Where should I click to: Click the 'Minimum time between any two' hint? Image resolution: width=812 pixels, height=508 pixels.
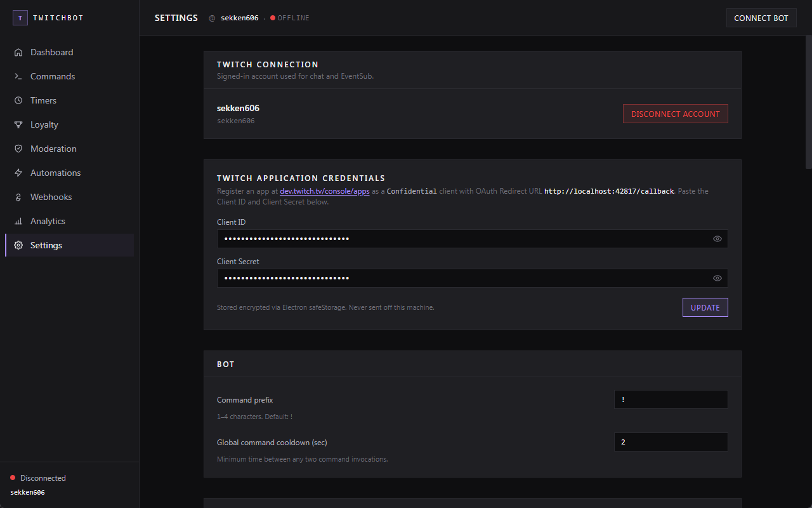302,459
